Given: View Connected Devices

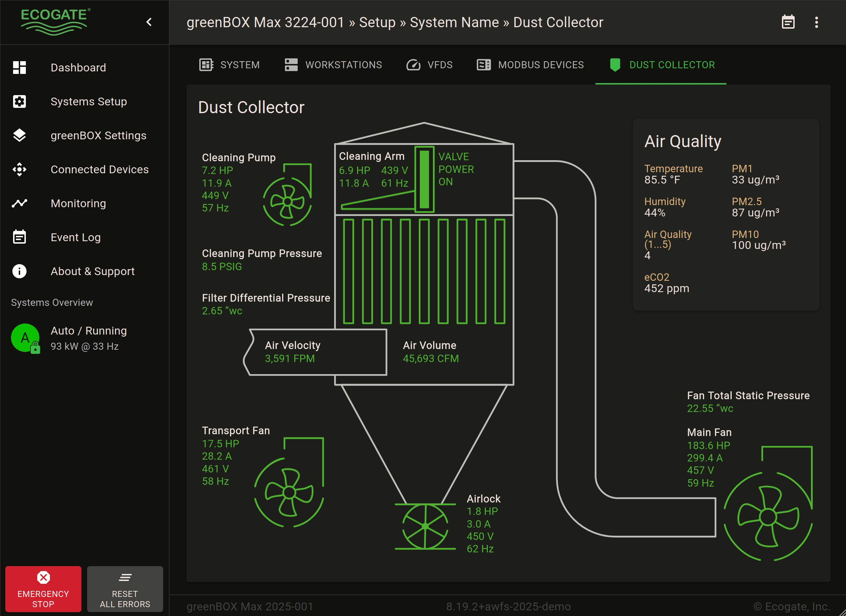Looking at the screenshot, I should click(99, 169).
